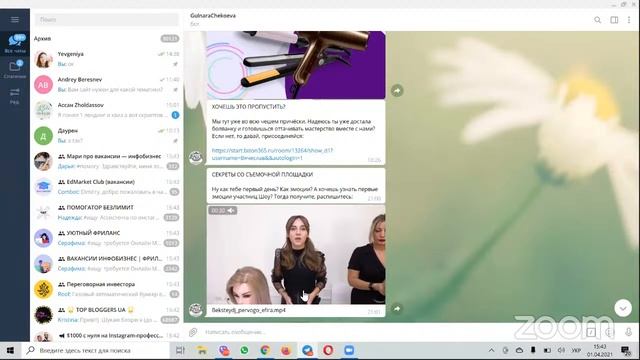640x360 pixels.
Task: Expand the hidden system tray icons
Action: point(491,351)
